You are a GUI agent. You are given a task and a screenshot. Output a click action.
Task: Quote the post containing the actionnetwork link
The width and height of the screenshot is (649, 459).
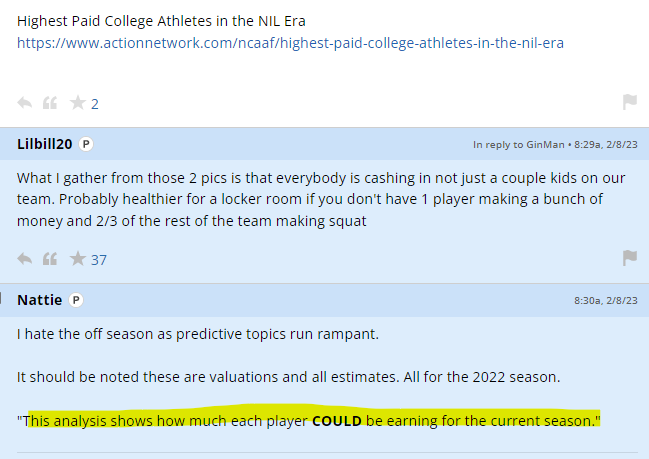pyautogui.click(x=50, y=103)
